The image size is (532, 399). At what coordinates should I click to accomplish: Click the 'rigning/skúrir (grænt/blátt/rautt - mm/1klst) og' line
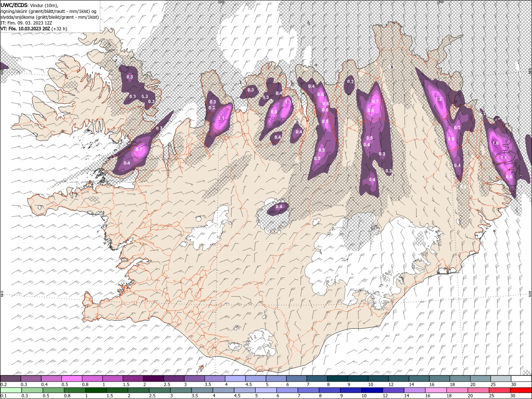pos(49,11)
